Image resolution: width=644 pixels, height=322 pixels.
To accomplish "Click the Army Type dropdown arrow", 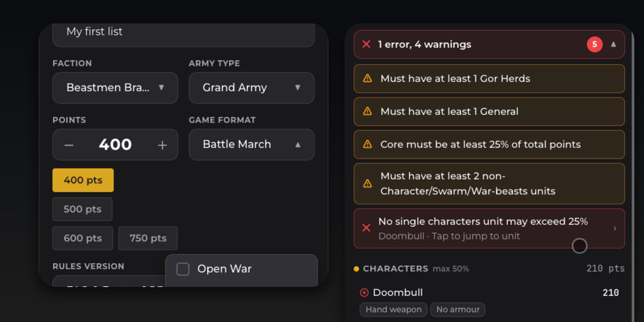I will point(298,87).
